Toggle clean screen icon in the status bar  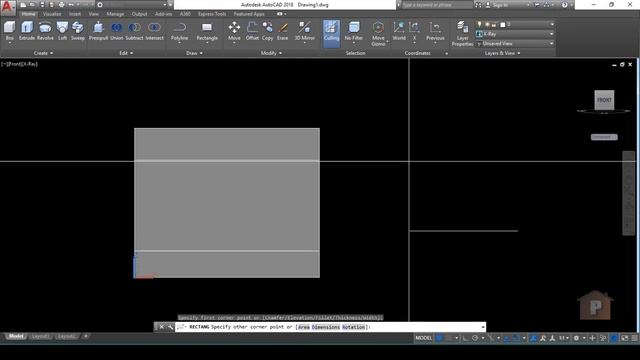coord(625,338)
